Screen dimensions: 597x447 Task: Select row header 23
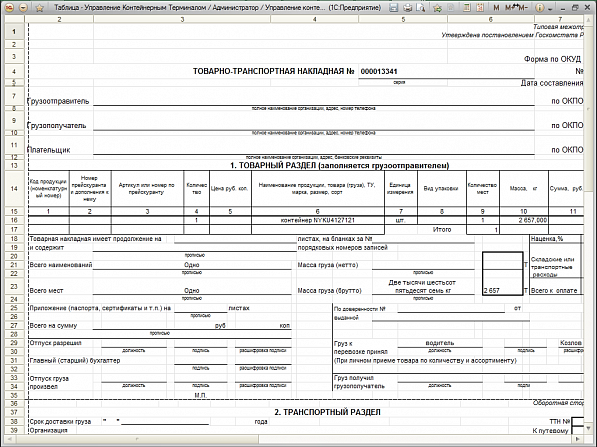click(14, 286)
